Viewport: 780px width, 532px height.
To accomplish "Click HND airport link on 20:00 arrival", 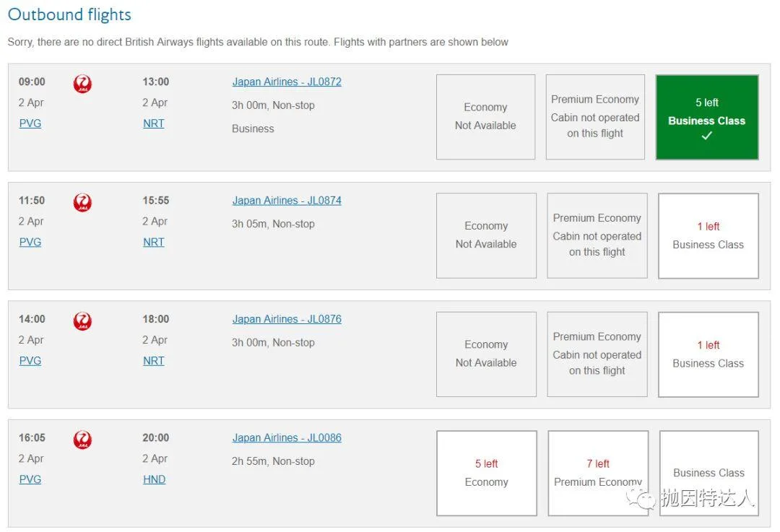I will tap(155, 479).
